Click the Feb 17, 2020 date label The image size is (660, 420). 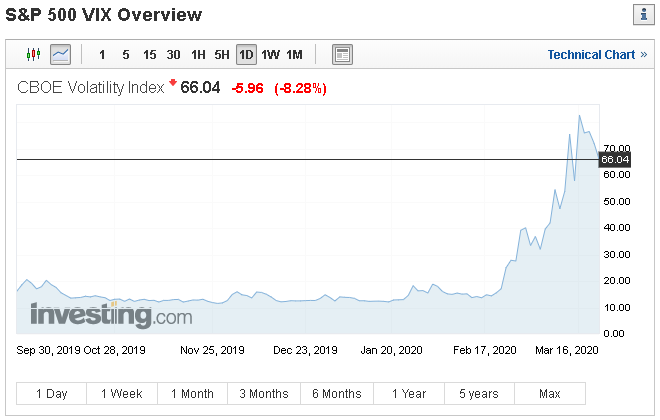coord(484,350)
